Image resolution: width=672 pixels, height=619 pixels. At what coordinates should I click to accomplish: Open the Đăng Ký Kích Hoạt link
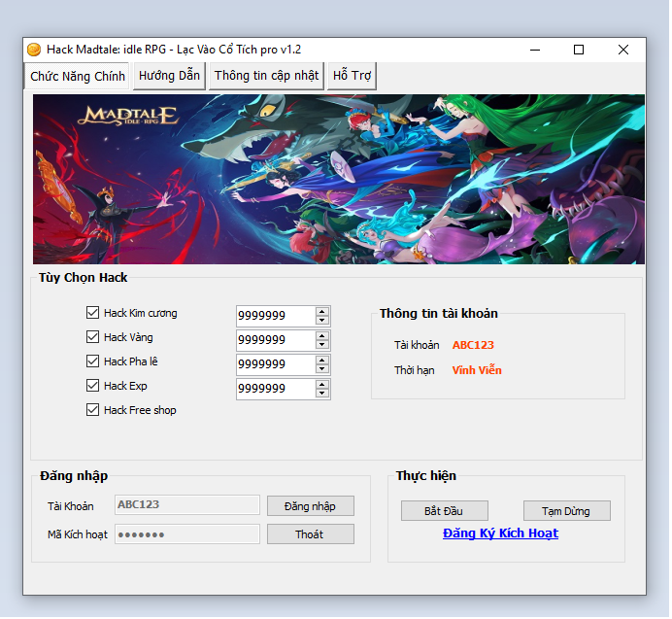click(x=500, y=533)
